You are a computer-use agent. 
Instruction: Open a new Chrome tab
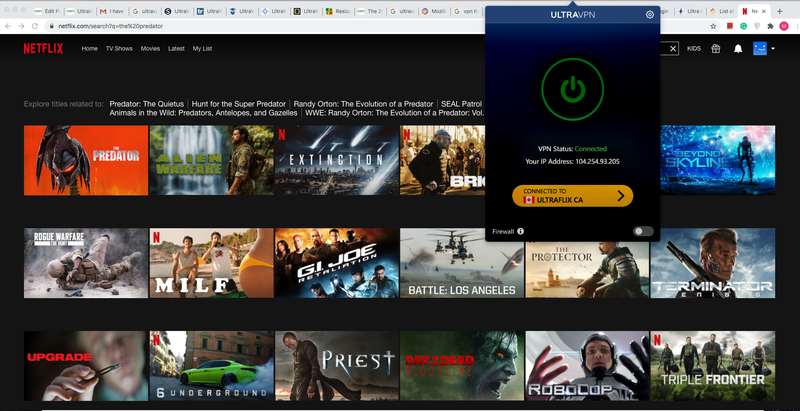[780, 11]
